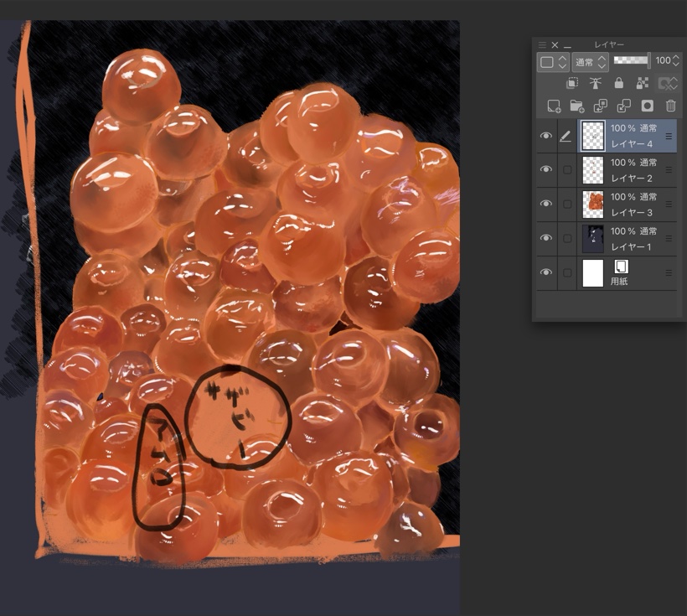Open the layer color palette dropdown
This screenshot has width=687, height=616.
pos(553,62)
